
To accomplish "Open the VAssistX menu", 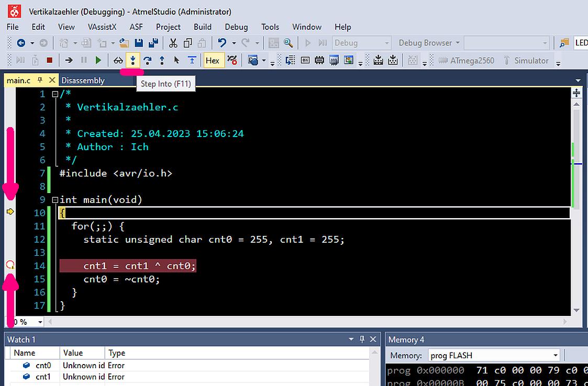I will pyautogui.click(x=102, y=27).
